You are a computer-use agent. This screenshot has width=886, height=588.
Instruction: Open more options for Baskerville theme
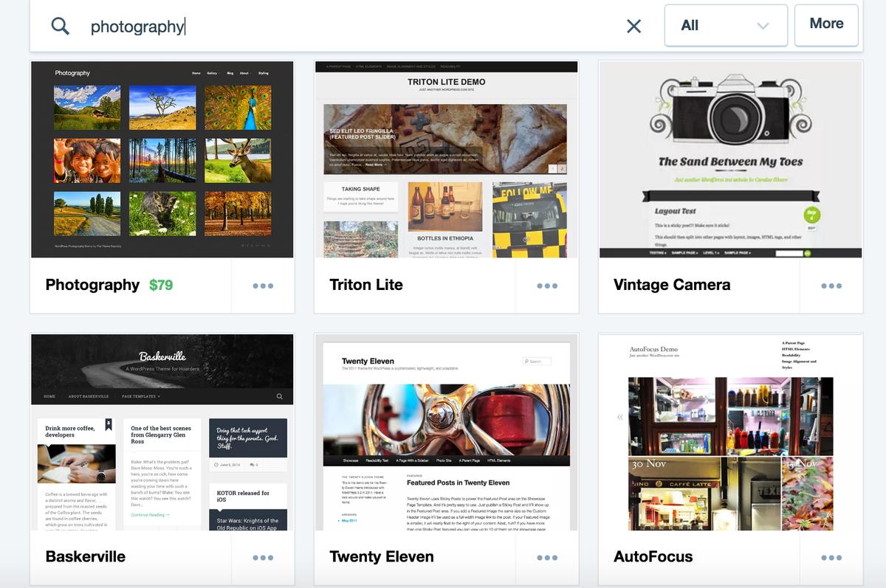click(263, 558)
